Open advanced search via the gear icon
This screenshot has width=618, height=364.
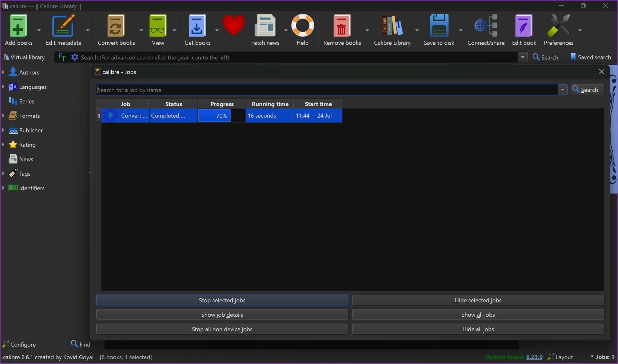click(75, 57)
